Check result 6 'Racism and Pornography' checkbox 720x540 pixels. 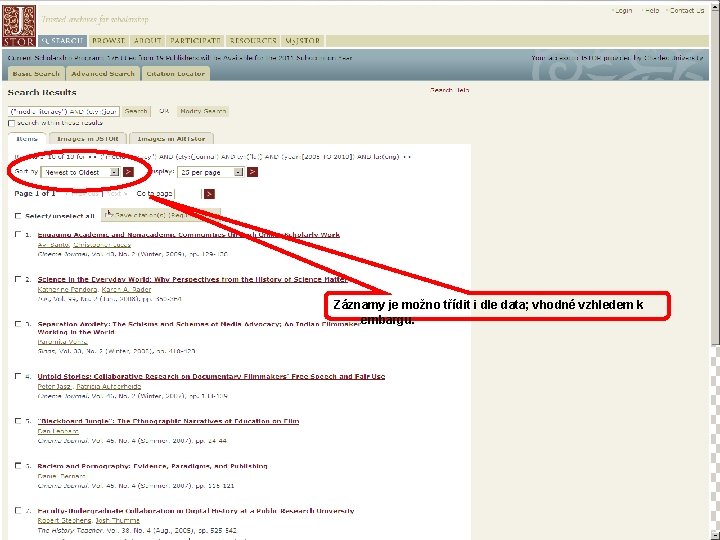(x=18, y=466)
